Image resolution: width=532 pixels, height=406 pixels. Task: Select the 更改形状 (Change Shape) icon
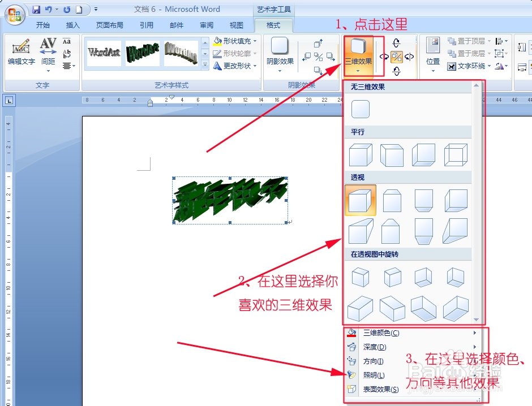pyautogui.click(x=234, y=66)
